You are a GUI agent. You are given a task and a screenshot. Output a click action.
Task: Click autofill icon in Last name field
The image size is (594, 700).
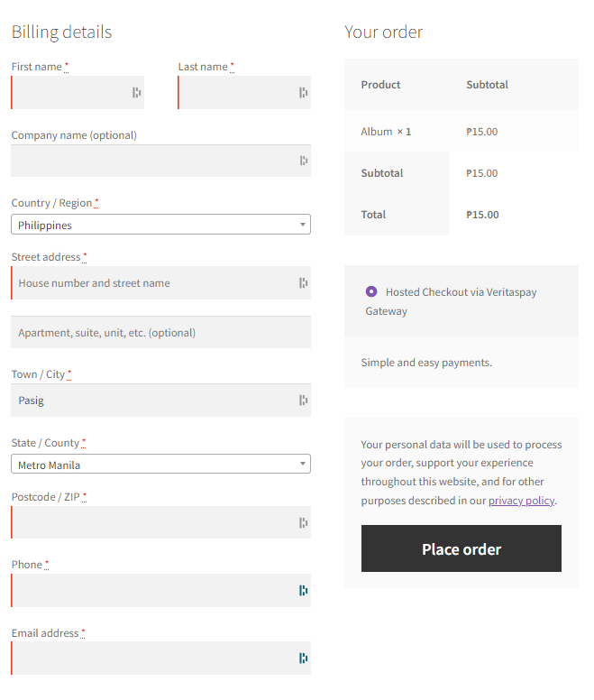[303, 92]
